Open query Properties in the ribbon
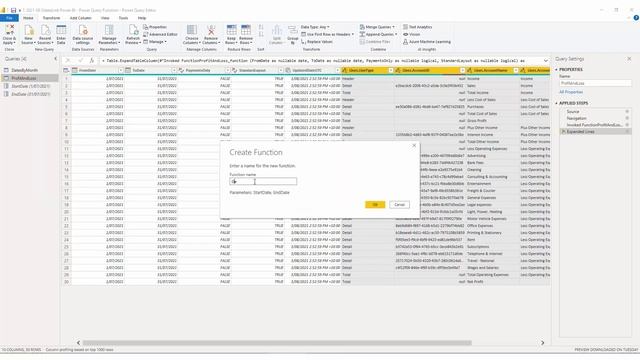 click(x=155, y=27)
